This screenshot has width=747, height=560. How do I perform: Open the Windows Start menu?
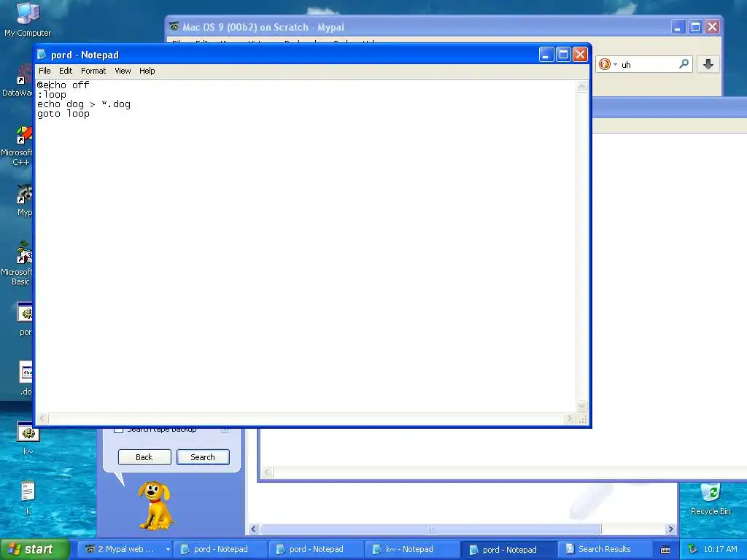[x=34, y=549]
